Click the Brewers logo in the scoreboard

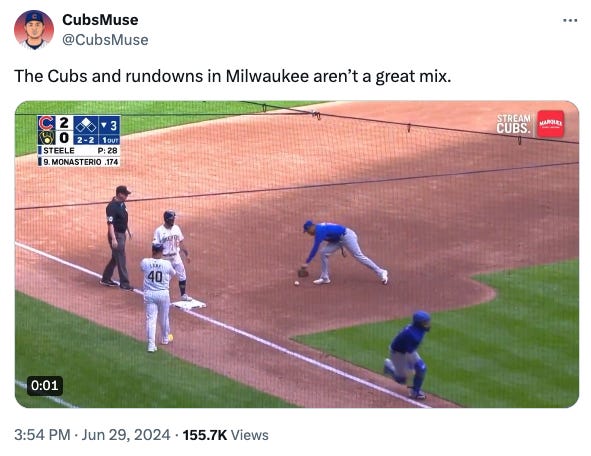click(46, 138)
